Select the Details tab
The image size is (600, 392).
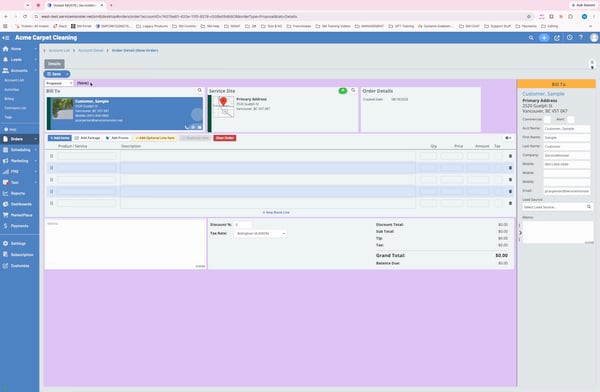pyautogui.click(x=54, y=64)
